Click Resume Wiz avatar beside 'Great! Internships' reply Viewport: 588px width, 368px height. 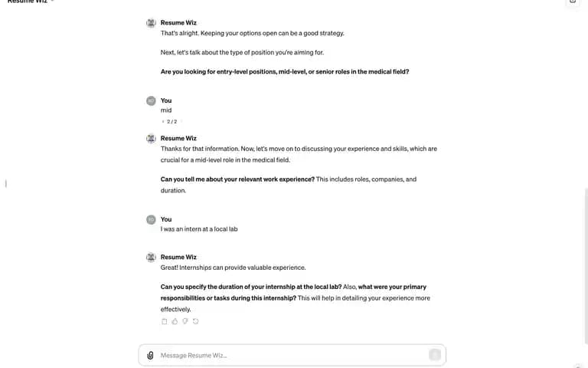click(151, 258)
